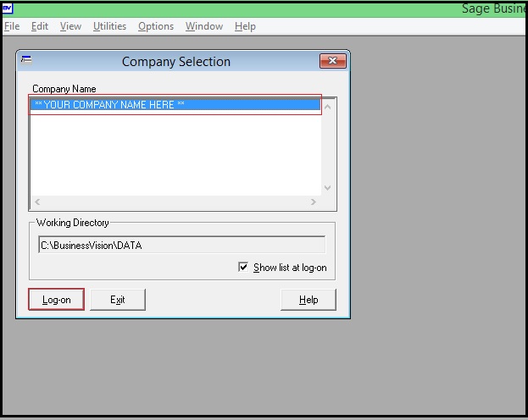528x420 pixels.
Task: Open the File menu
Action: (x=12, y=26)
